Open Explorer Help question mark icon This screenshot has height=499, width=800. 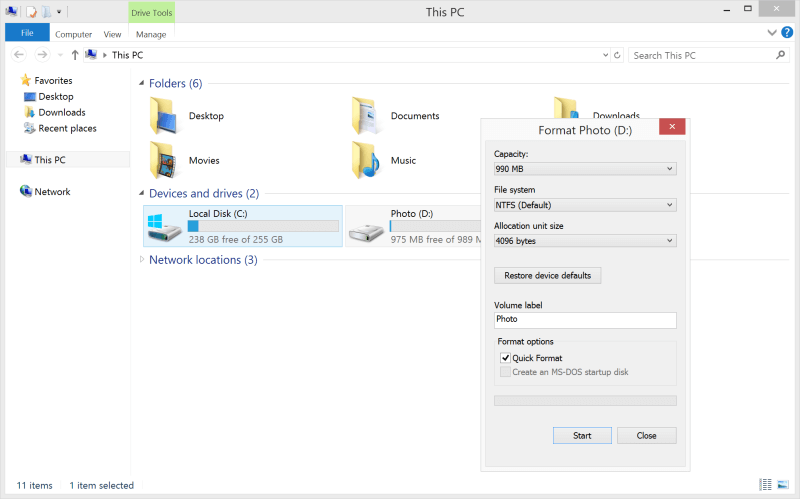pos(787,32)
